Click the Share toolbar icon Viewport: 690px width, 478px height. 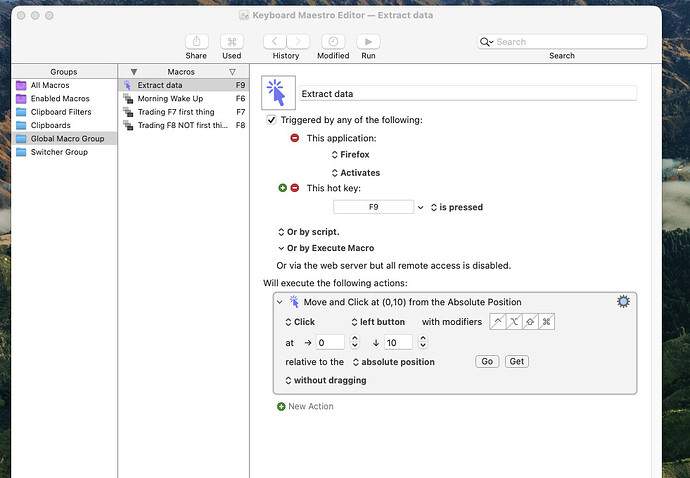coord(196,42)
